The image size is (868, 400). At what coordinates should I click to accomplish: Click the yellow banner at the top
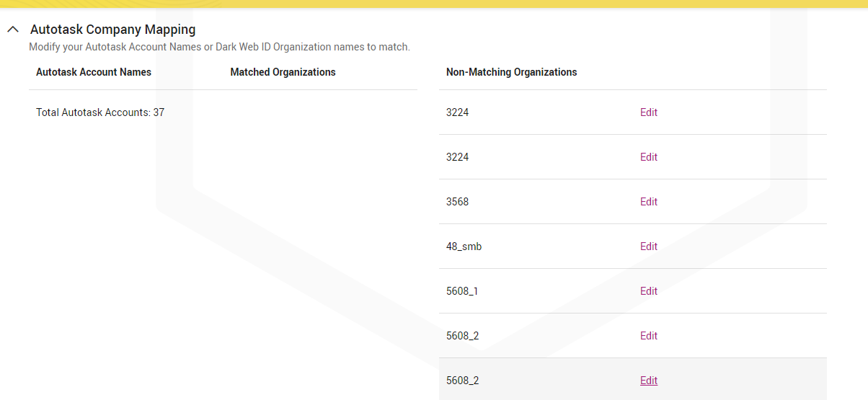(434, 4)
